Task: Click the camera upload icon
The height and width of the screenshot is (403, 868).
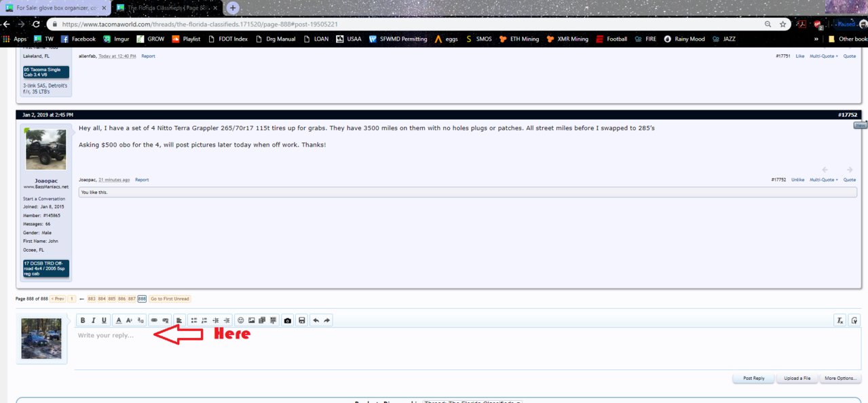Action: pyautogui.click(x=288, y=320)
